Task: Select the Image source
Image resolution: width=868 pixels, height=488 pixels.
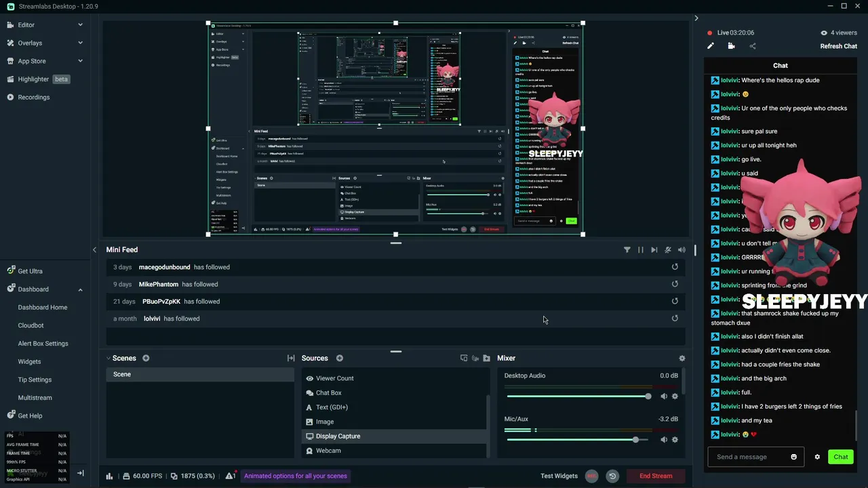Action: point(394,422)
